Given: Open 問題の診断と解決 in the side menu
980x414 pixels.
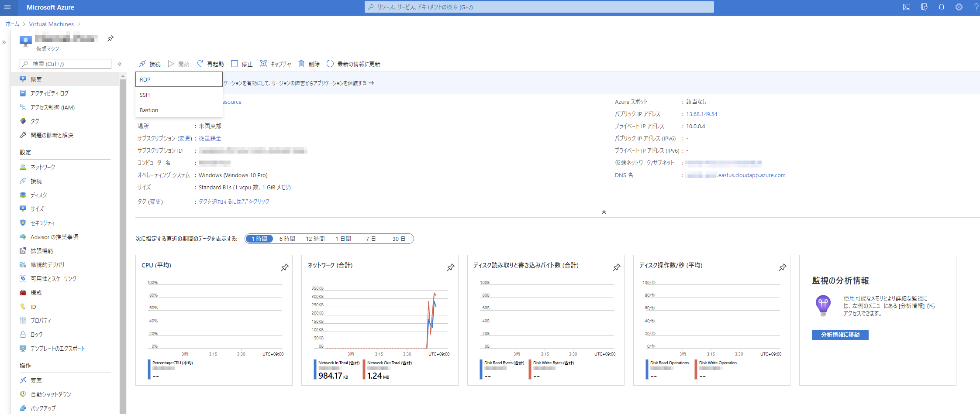Looking at the screenshot, I should pos(66,135).
